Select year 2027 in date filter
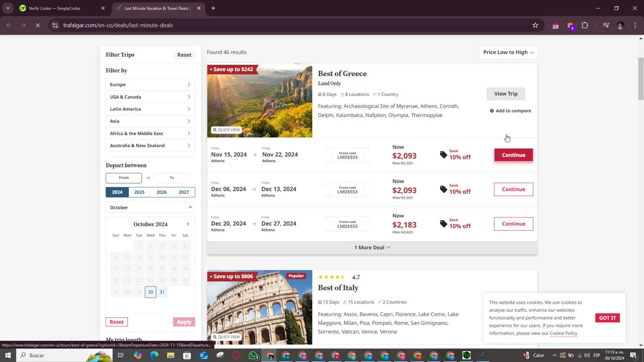Screen dimensions: 644x362 (184, 192)
